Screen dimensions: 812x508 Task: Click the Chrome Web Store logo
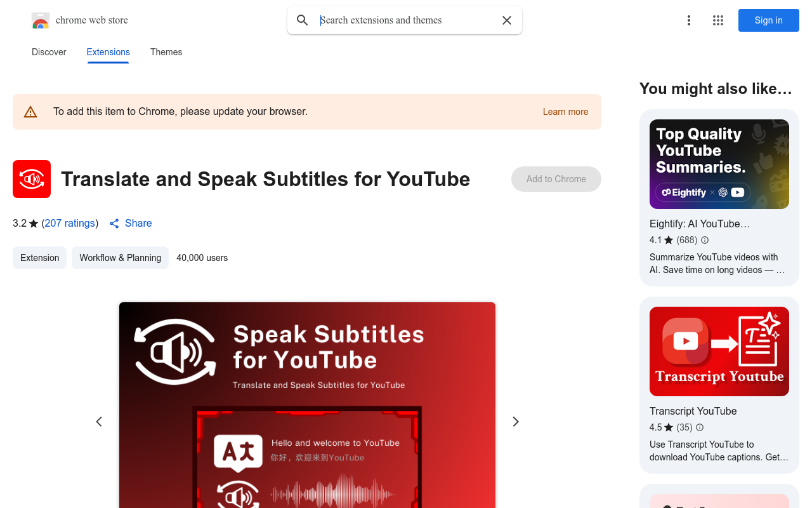41,20
